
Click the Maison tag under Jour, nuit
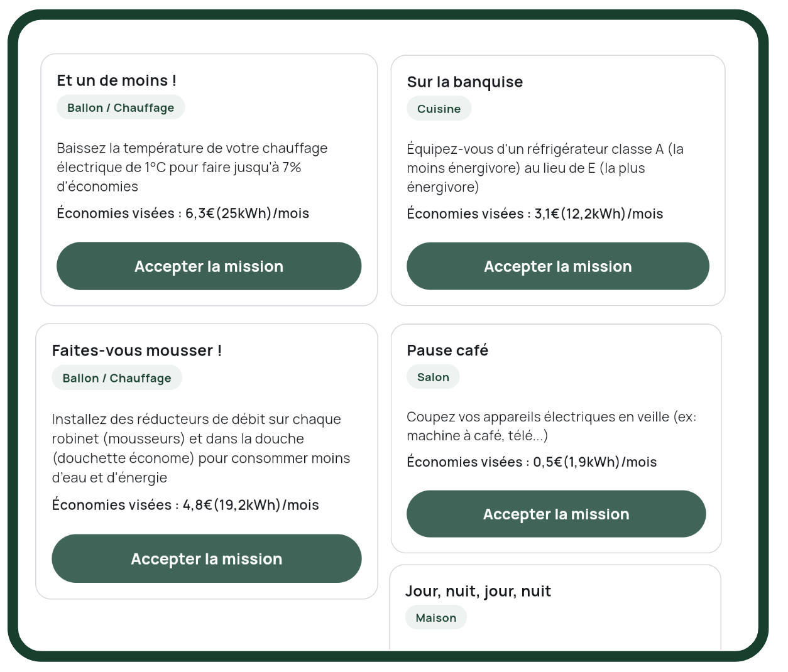click(435, 618)
